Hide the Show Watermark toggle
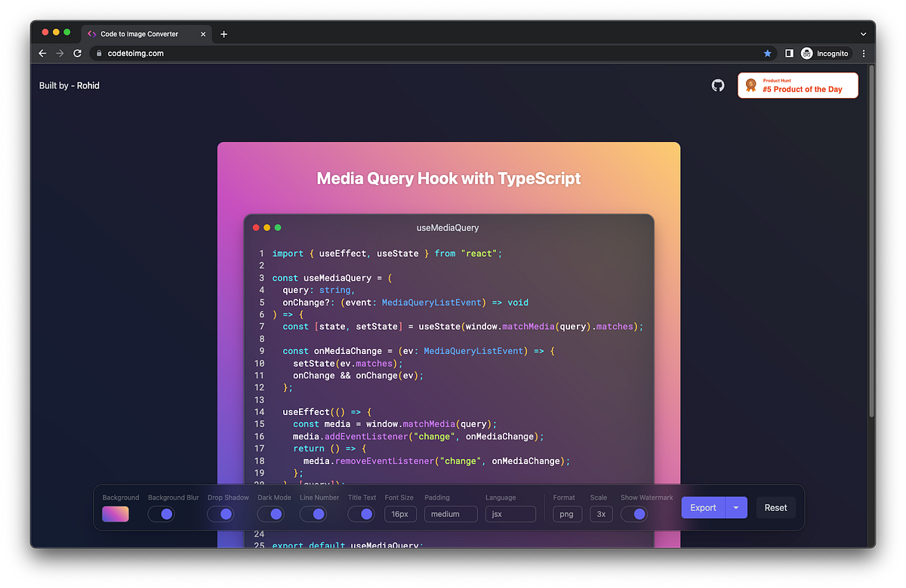This screenshot has height=588, width=906. (x=635, y=514)
